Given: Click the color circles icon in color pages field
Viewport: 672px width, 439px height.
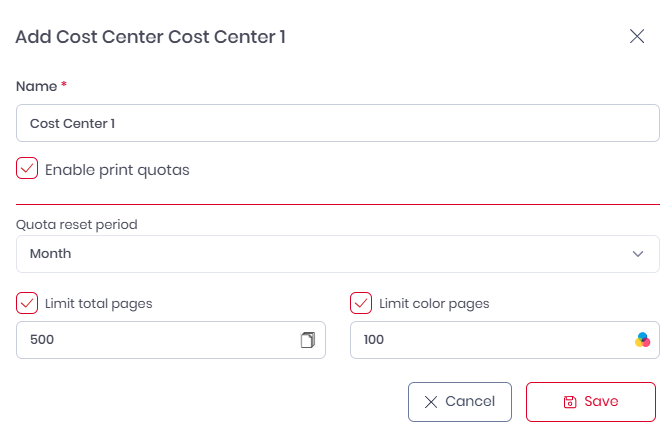Looking at the screenshot, I should 642,340.
